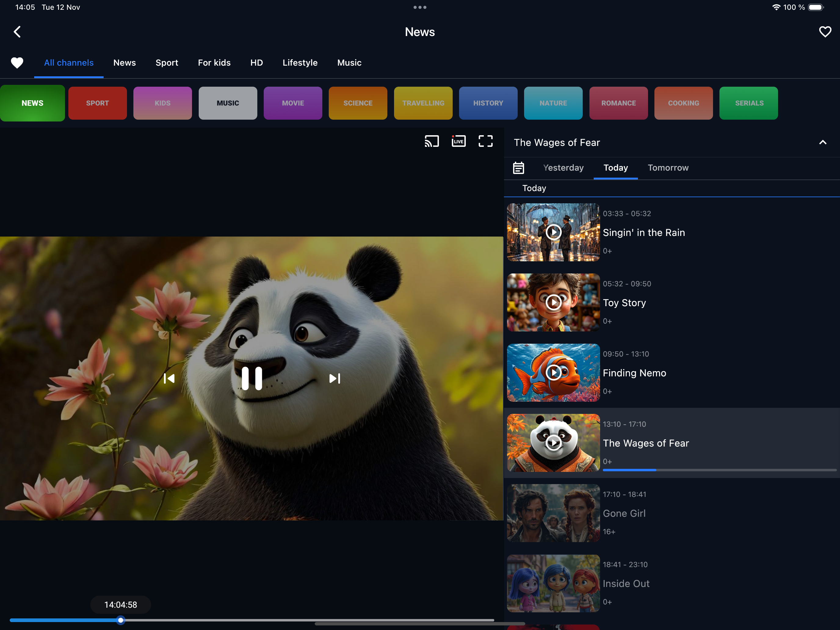The height and width of the screenshot is (630, 840).
Task: Select the SCIENCE channel tile
Action: coord(358,103)
